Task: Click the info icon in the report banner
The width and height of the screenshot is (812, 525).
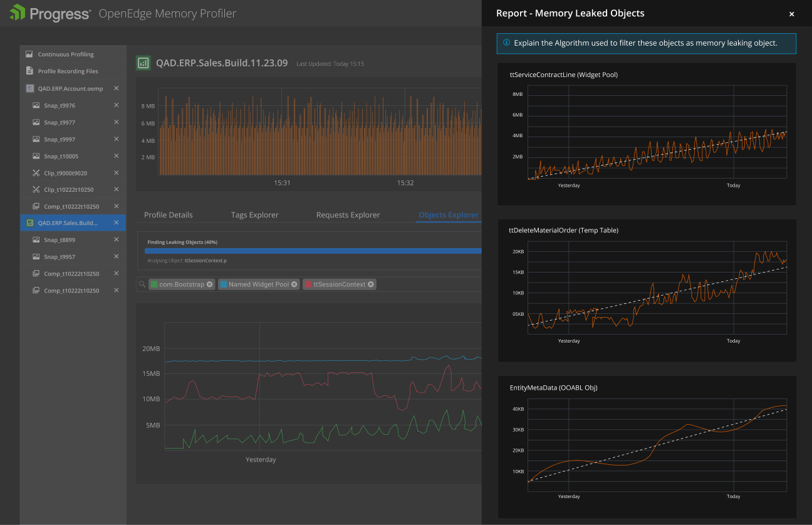Action: click(506, 43)
